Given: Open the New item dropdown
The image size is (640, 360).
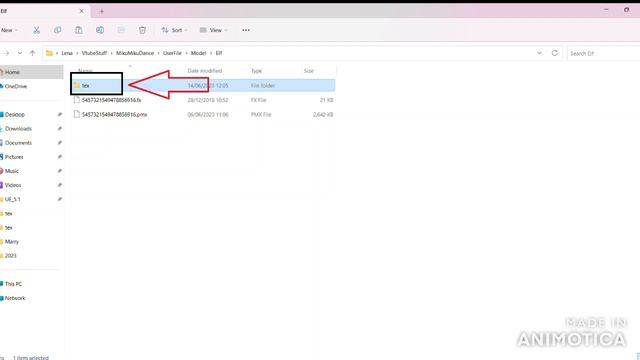Looking at the screenshot, I should pos(9,30).
